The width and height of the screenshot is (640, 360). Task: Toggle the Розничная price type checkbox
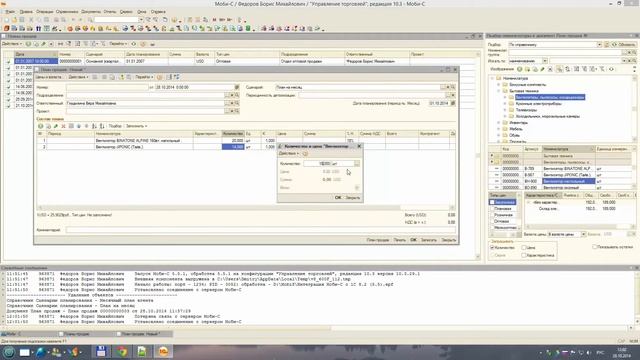coord(492,215)
